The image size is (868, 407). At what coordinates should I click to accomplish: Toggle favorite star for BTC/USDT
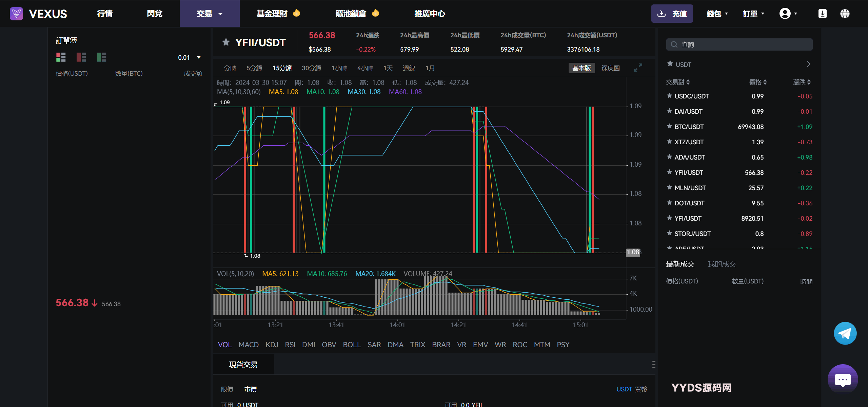(x=669, y=126)
